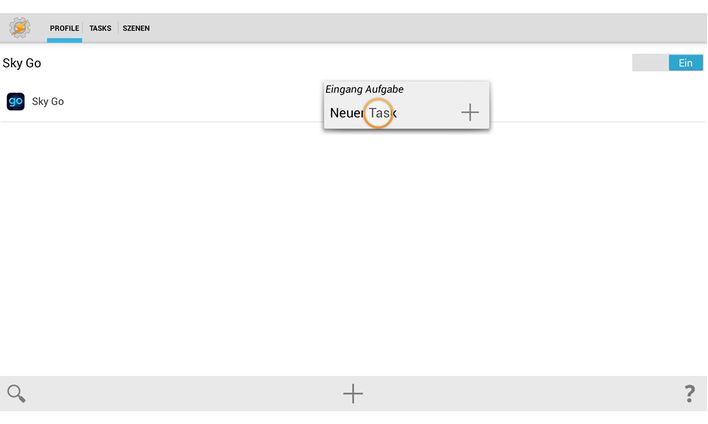Viewport: 708px width, 424px height.
Task: Open search with the magnifier icon
Action: pos(16,393)
